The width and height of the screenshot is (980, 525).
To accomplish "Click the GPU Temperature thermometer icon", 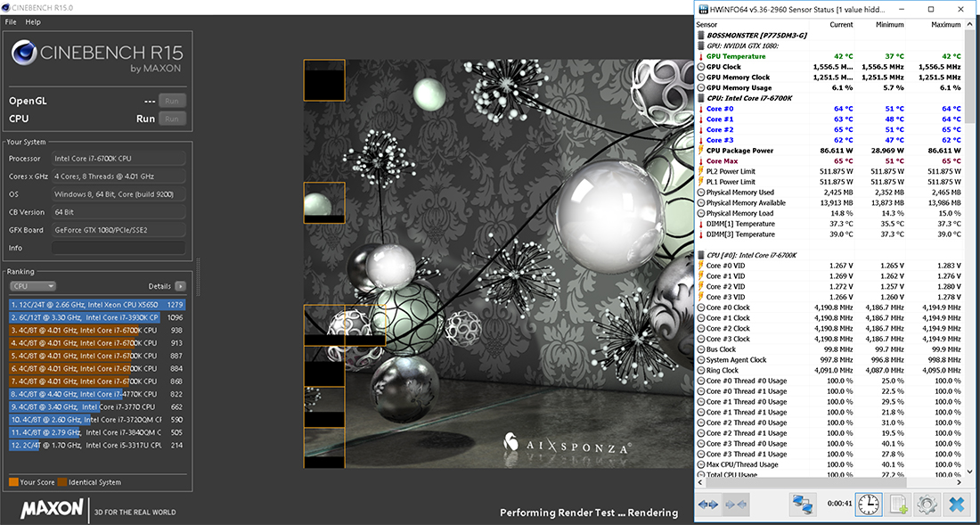I will pos(700,56).
